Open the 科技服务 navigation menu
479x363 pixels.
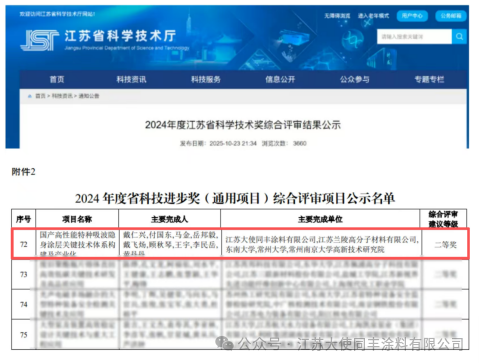(206, 79)
